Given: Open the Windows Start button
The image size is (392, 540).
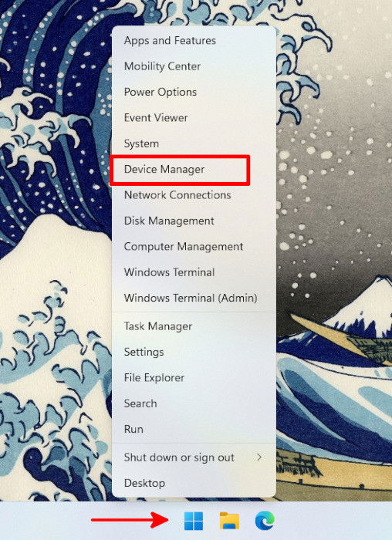Looking at the screenshot, I should pyautogui.click(x=194, y=521).
